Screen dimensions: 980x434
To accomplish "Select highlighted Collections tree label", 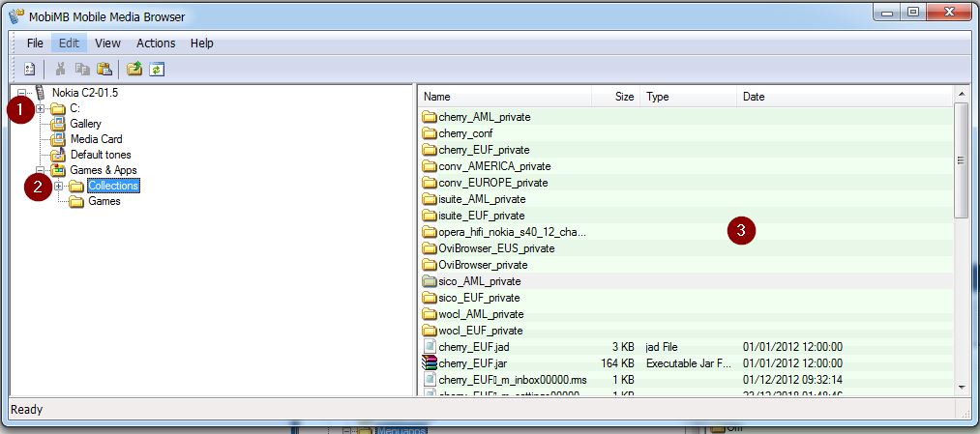I will pos(113,186).
